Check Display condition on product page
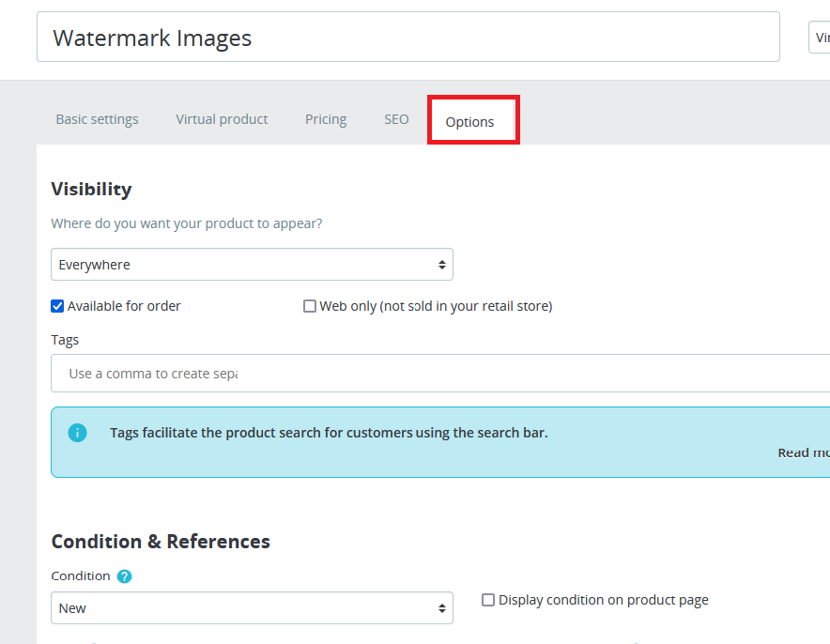Viewport: 830px width, 644px height. (x=488, y=600)
